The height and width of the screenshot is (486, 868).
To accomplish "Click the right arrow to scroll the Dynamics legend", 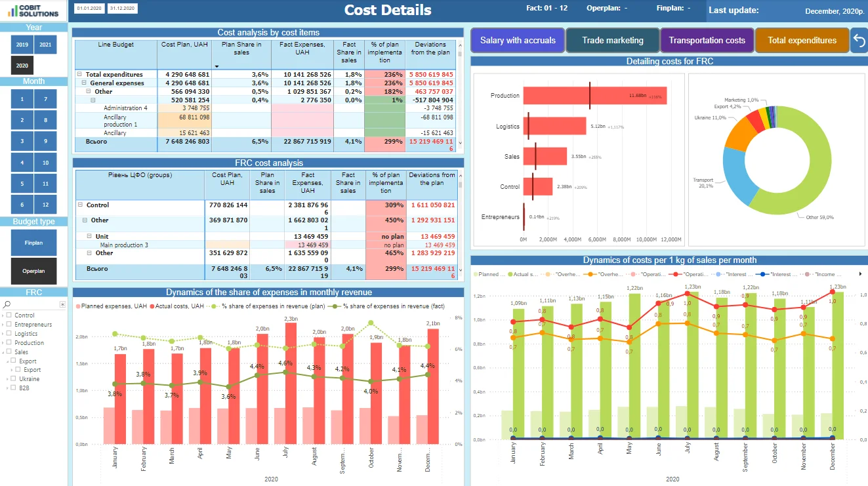I will [861, 274].
